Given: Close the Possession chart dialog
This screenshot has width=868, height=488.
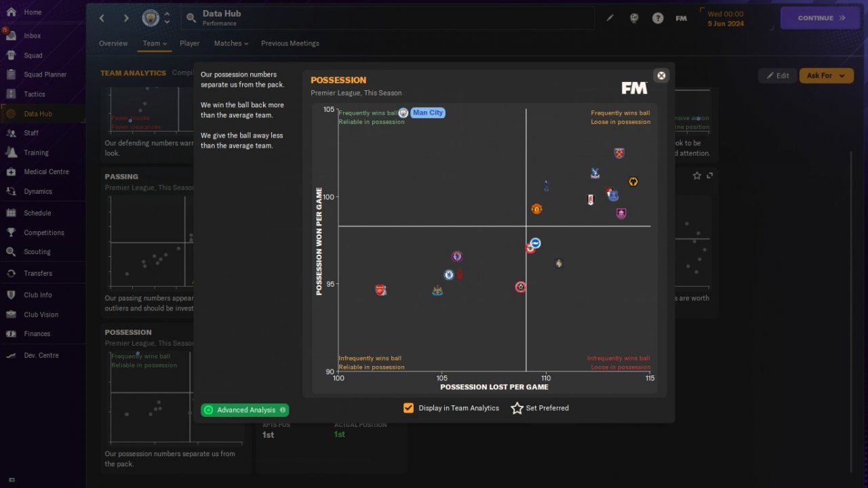Looking at the screenshot, I should [662, 75].
